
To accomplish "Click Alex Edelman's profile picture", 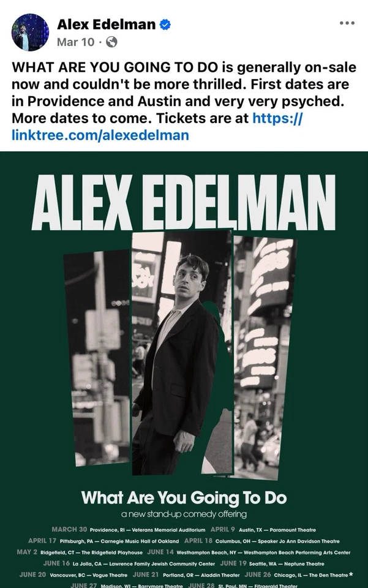I will 29,29.
